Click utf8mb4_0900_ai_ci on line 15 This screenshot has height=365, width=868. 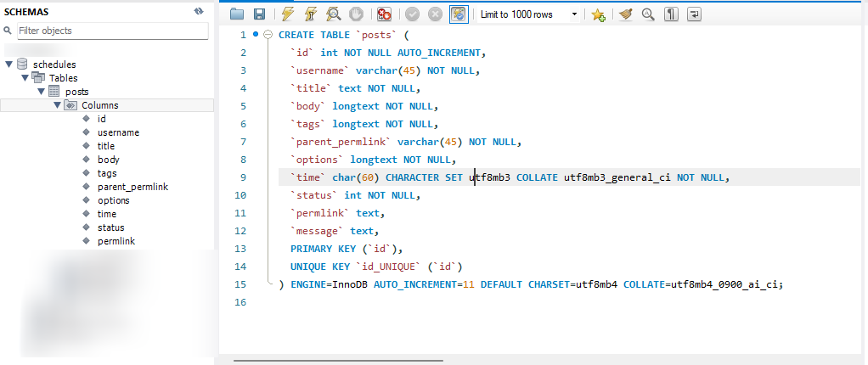[724, 284]
